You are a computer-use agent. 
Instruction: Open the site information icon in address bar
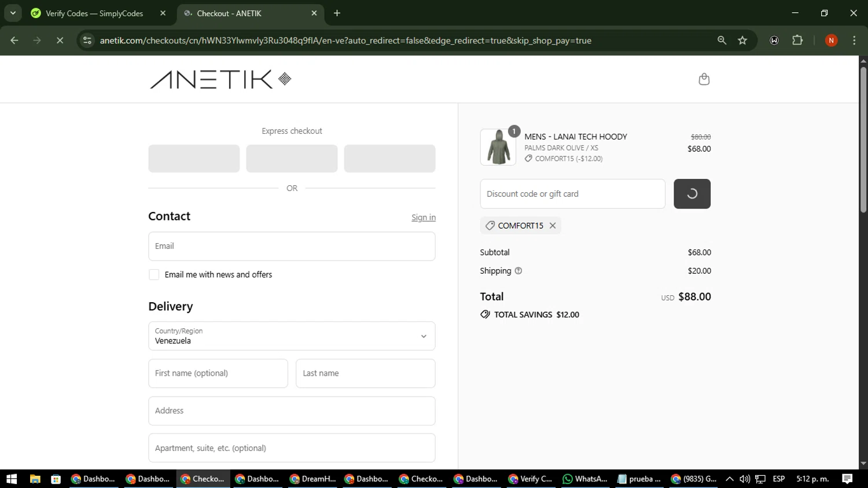click(87, 41)
